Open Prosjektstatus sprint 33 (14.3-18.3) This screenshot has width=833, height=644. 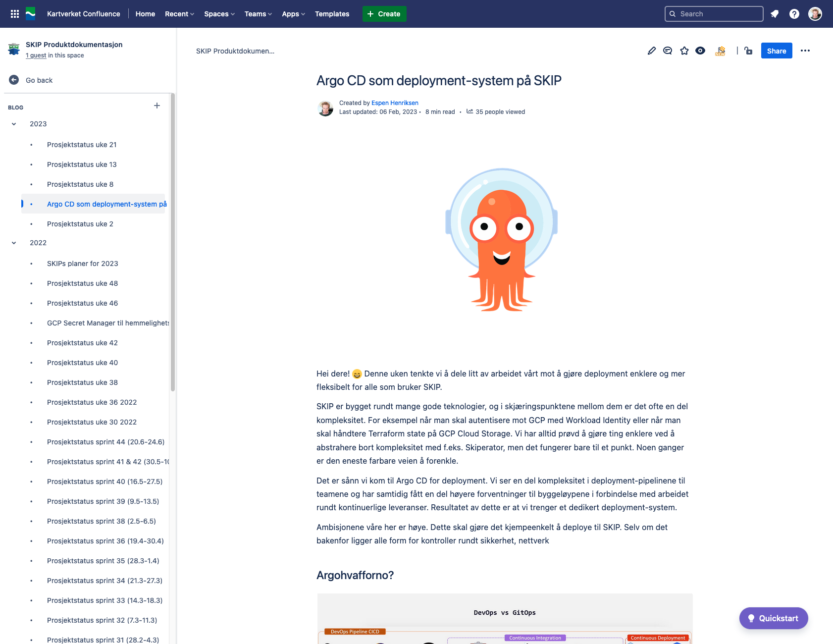(104, 600)
